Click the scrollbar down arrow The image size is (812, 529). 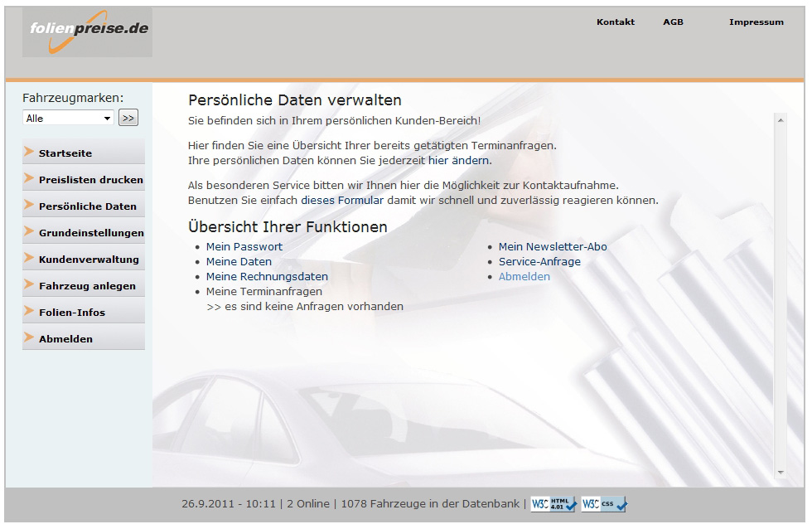point(781,473)
